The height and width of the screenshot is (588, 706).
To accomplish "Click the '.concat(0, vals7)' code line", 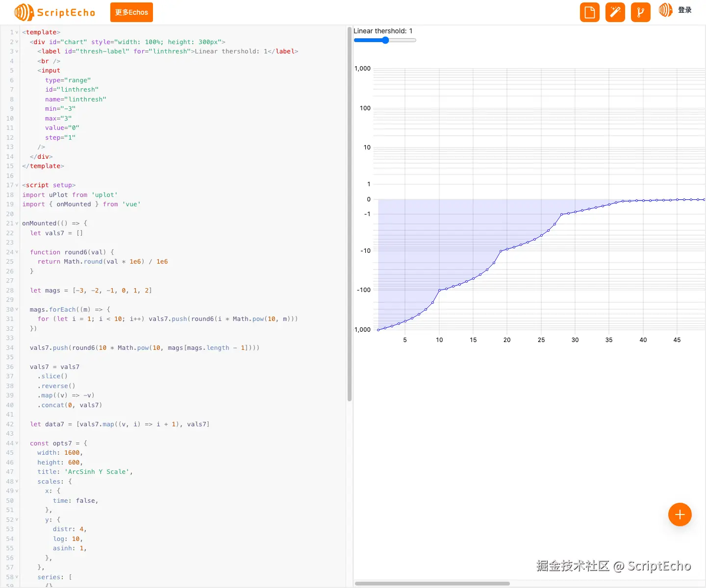I will click(x=70, y=405).
